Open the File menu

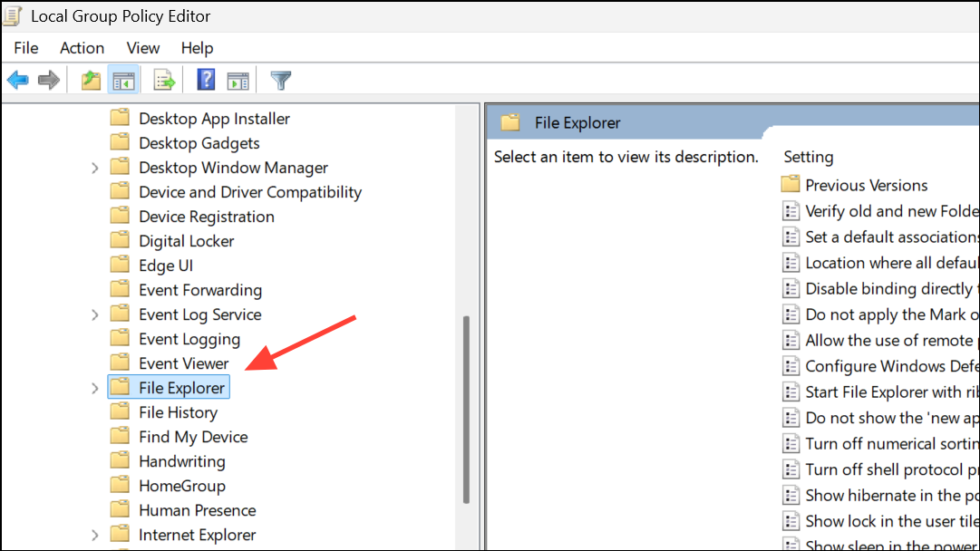click(x=26, y=48)
